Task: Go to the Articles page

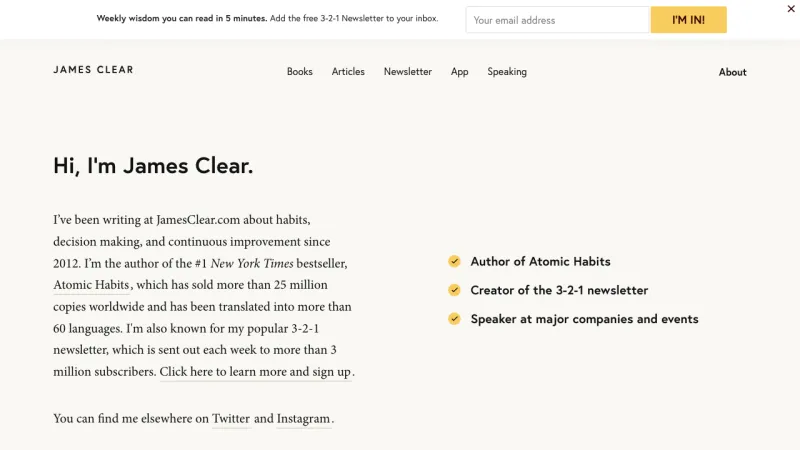Action: point(348,72)
